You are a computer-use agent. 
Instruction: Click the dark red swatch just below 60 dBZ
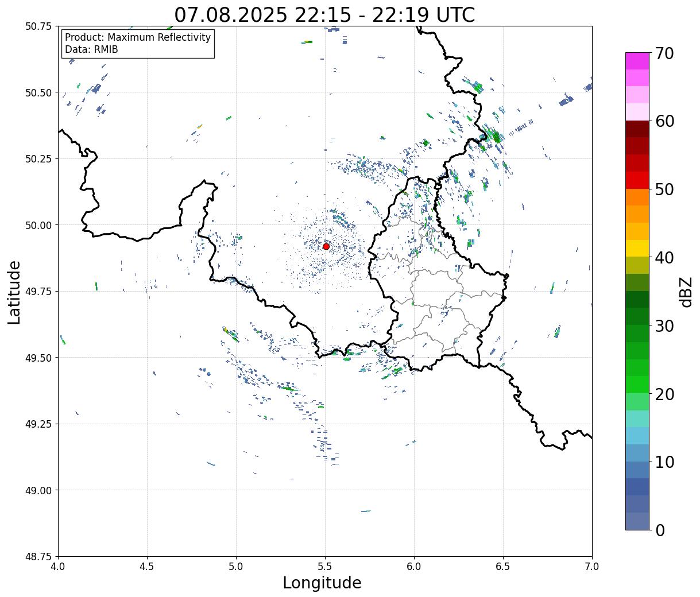(637, 129)
